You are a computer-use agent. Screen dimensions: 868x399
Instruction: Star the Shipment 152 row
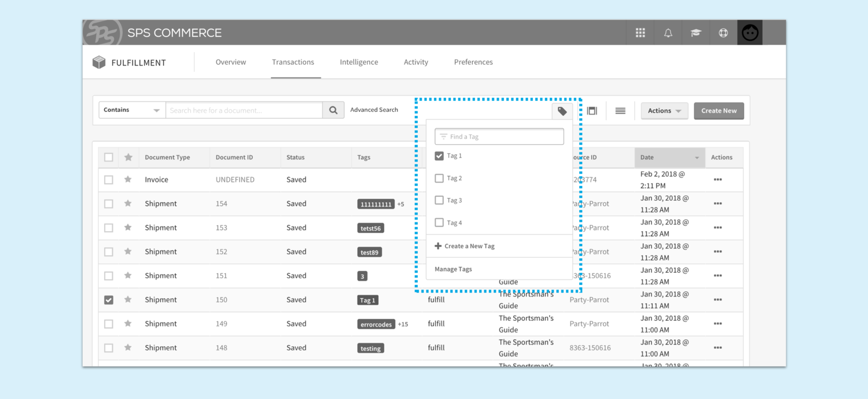click(128, 251)
